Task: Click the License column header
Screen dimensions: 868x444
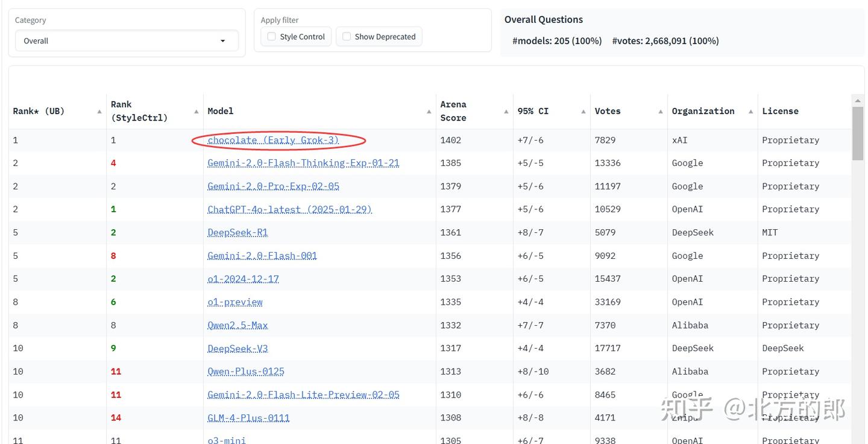Action: (x=781, y=111)
